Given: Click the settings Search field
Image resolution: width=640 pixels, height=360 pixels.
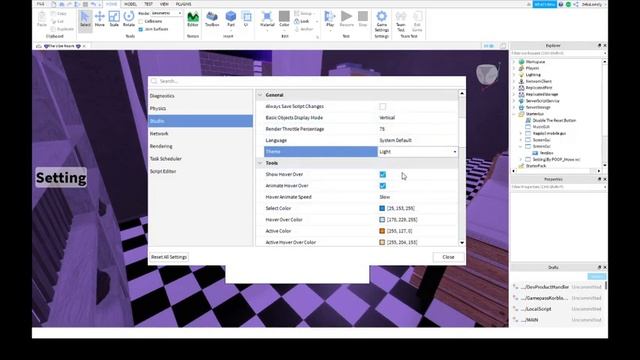Looking at the screenshot, I should (307, 81).
